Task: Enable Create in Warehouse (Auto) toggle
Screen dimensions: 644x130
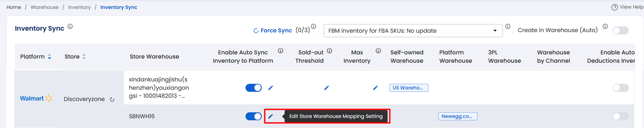Action: (x=621, y=30)
